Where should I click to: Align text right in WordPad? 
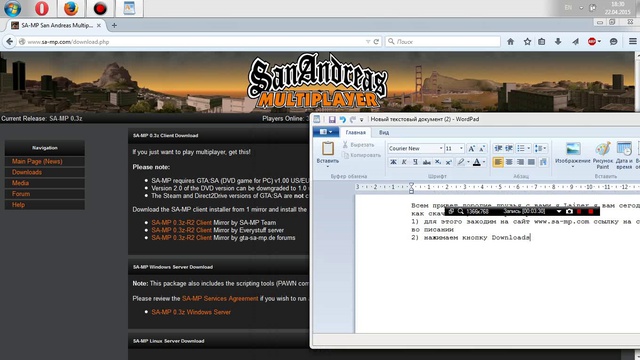pyautogui.click(x=520, y=162)
